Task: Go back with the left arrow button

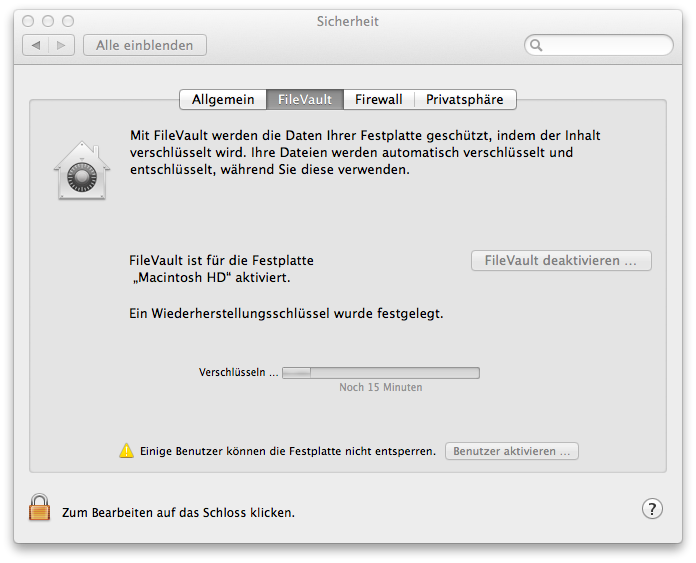Action: point(37,45)
